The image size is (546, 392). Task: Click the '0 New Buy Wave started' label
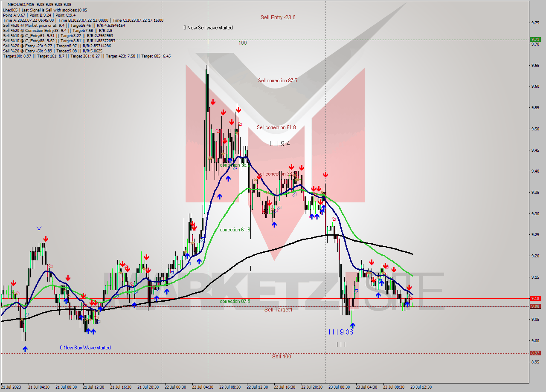click(85, 348)
